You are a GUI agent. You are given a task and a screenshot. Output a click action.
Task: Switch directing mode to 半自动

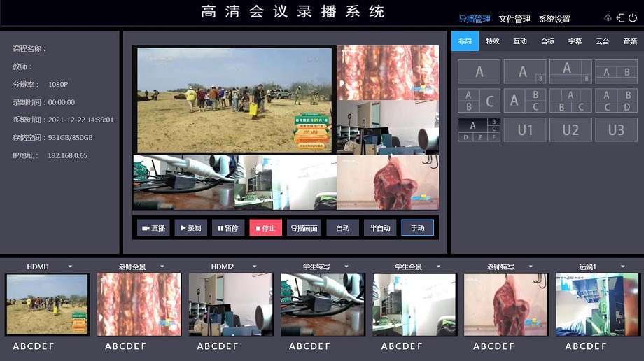[380, 228]
